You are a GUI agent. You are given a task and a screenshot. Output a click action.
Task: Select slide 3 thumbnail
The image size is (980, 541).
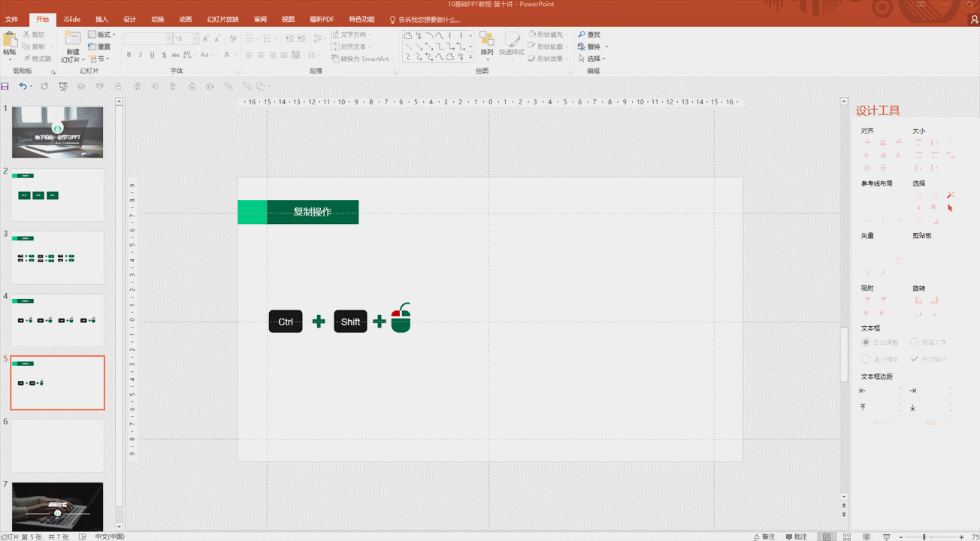(57, 258)
